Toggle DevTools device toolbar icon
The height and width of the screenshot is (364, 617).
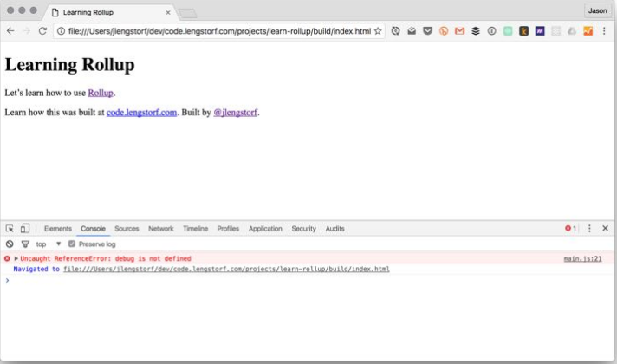25,229
